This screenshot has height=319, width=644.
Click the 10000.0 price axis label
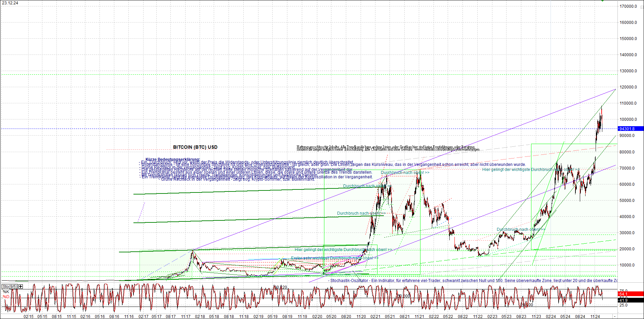click(627, 265)
